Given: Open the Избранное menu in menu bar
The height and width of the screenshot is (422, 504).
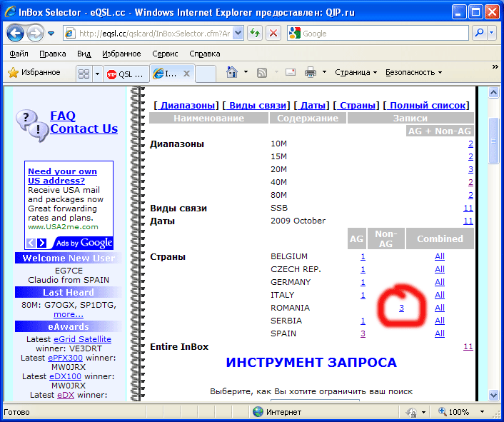Looking at the screenshot, I should click(121, 54).
